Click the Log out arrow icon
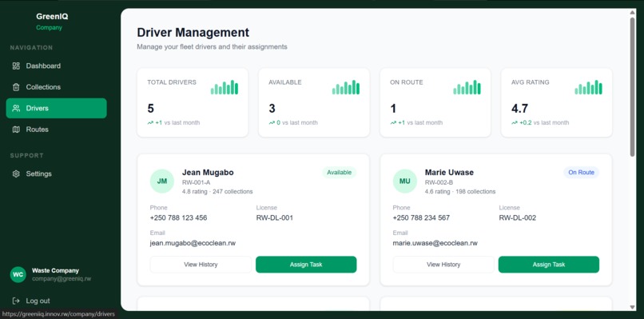 (x=16, y=301)
